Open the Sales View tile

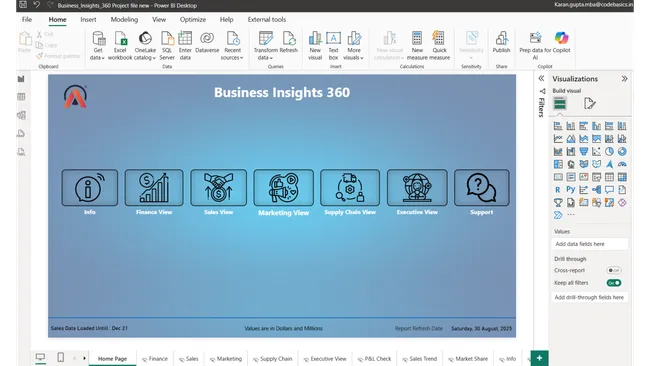(x=218, y=188)
